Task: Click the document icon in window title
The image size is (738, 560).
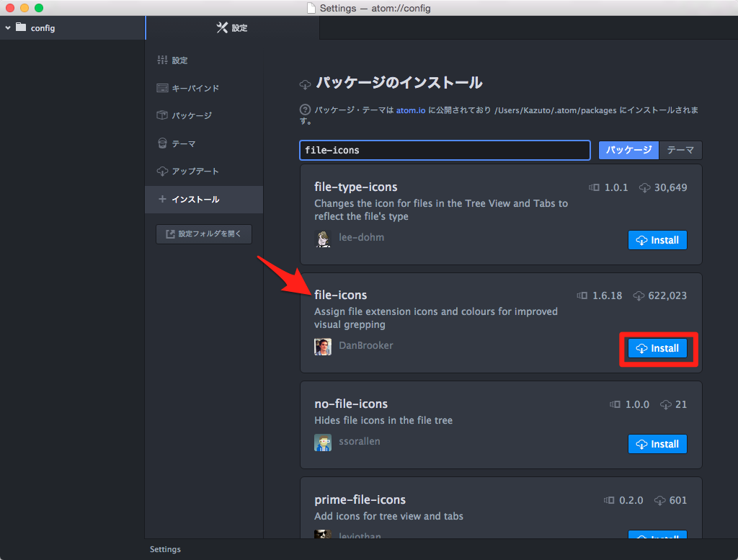Action: click(311, 8)
